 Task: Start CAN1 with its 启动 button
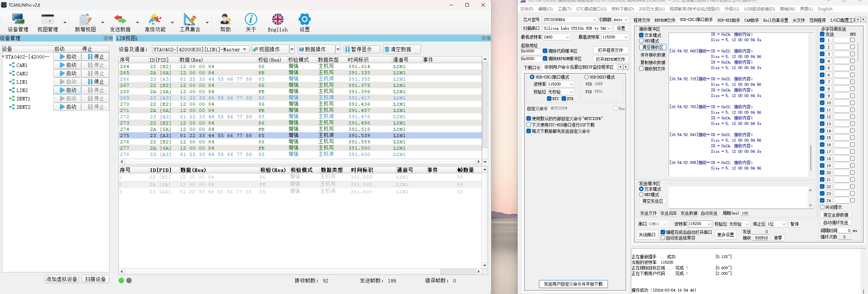click(x=67, y=65)
